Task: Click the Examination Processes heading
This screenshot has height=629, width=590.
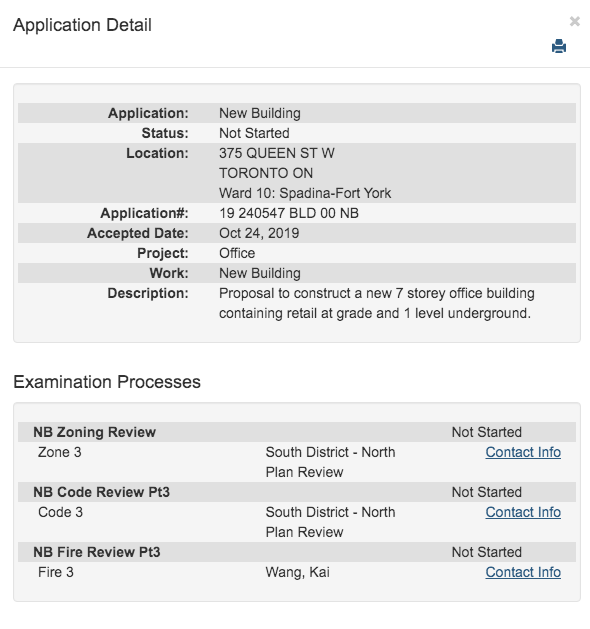Action: coord(107,381)
